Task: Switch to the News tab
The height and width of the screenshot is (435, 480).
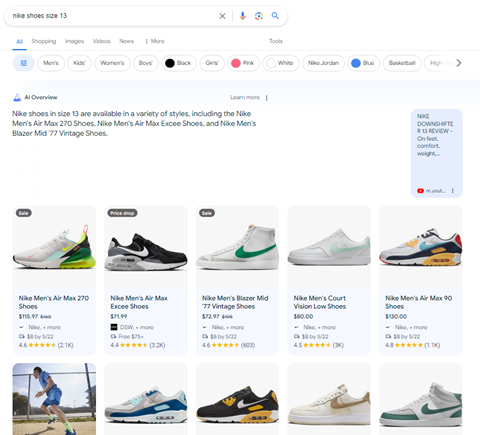Action: 126,41
